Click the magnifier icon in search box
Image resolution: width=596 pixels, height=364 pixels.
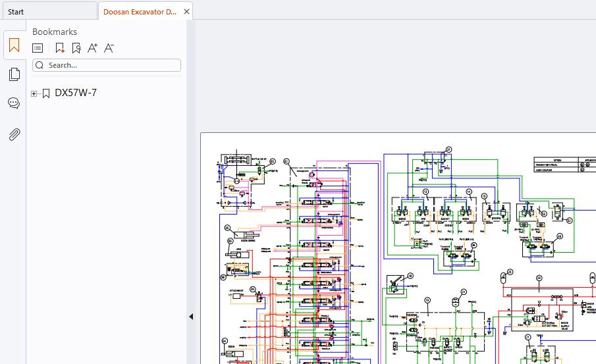click(x=40, y=65)
